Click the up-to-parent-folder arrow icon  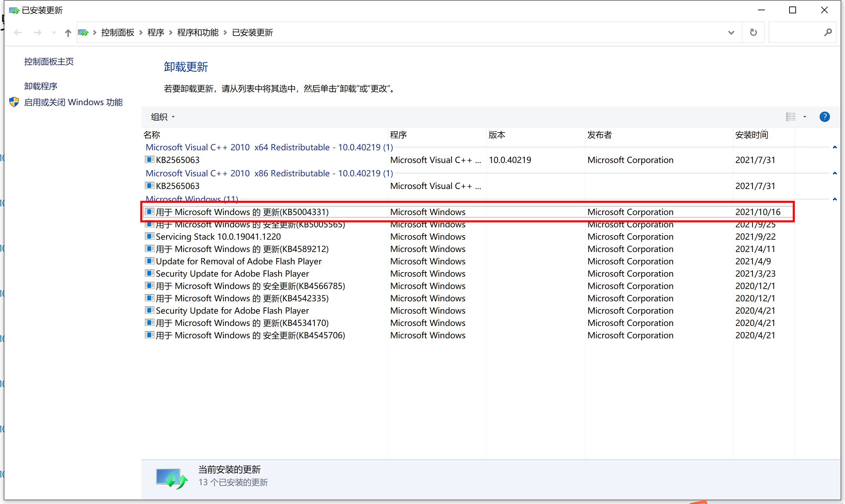tap(67, 32)
